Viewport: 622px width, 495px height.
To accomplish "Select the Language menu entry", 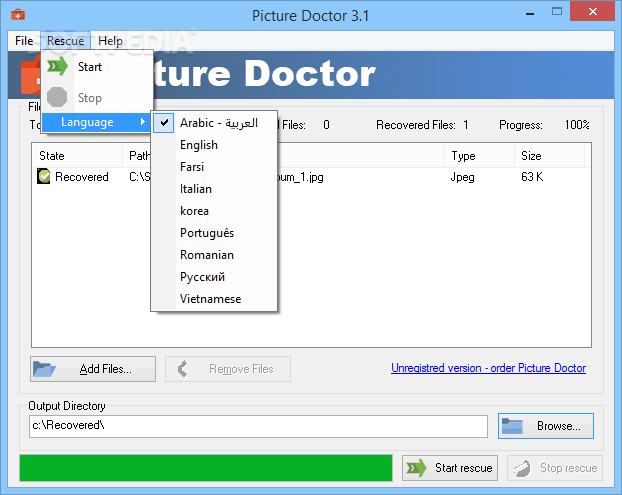I will pos(96,122).
